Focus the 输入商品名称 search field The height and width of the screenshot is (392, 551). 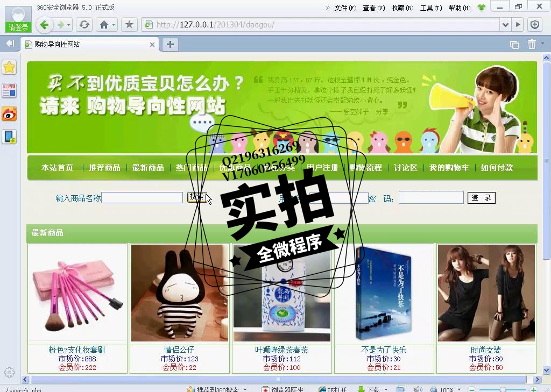tap(142, 198)
